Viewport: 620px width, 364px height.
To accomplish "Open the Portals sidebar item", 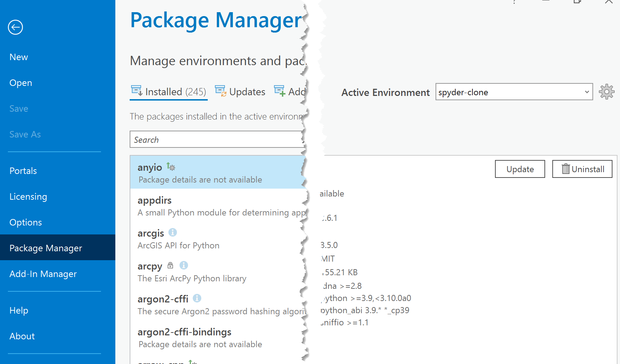I will (23, 171).
